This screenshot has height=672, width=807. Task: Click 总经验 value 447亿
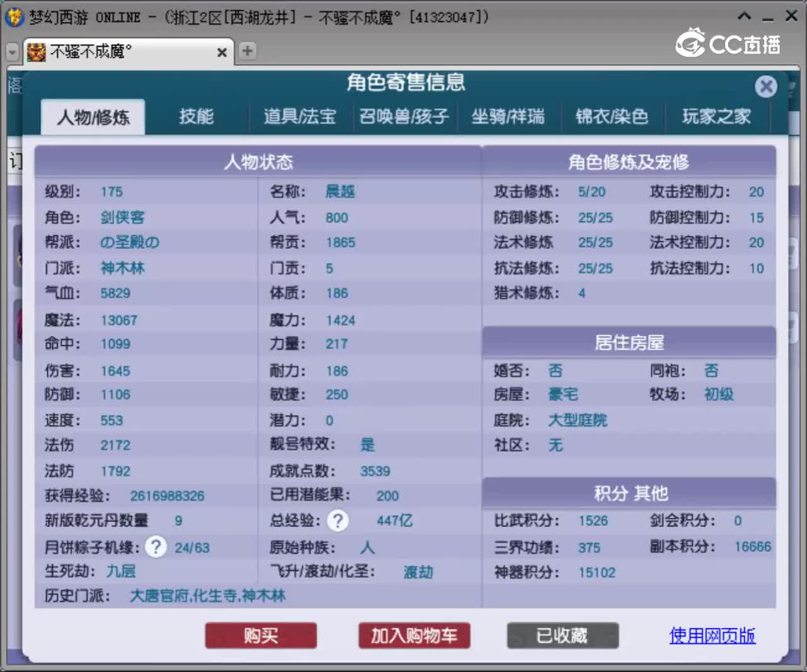click(395, 521)
